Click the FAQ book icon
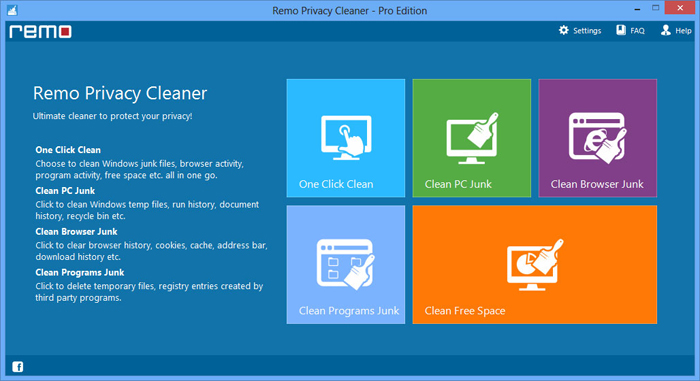The width and height of the screenshot is (700, 381). pyautogui.click(x=621, y=30)
